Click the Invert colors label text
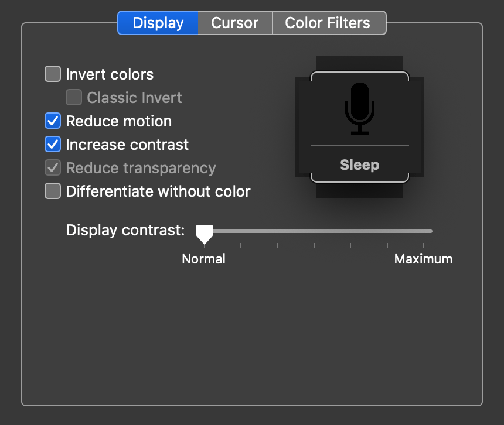This screenshot has width=504, height=425. [109, 74]
